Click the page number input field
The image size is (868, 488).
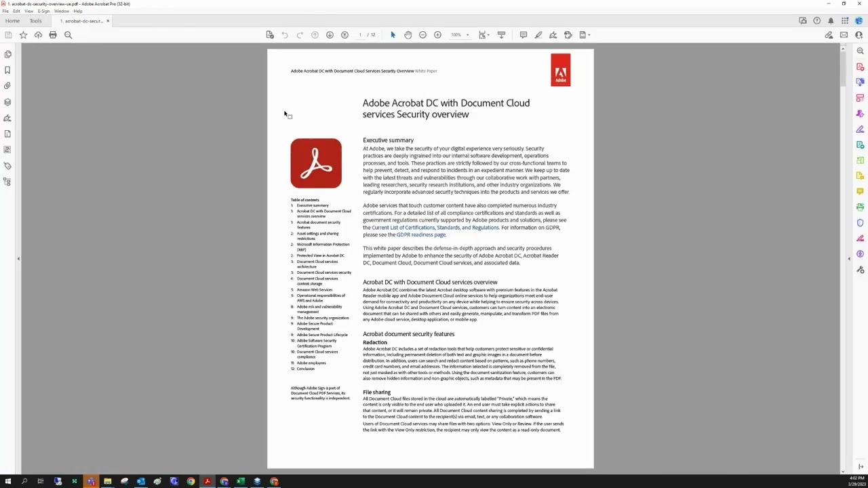click(x=360, y=35)
